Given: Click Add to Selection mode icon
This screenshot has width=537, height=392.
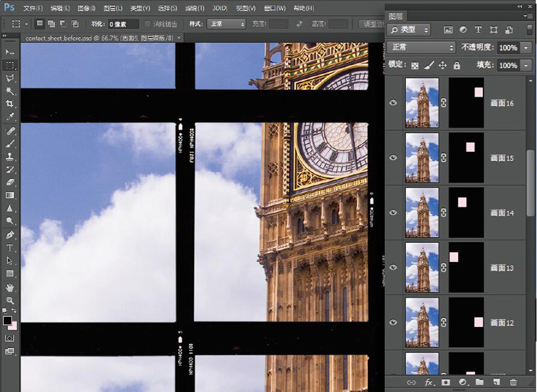Looking at the screenshot, I should click(x=52, y=23).
